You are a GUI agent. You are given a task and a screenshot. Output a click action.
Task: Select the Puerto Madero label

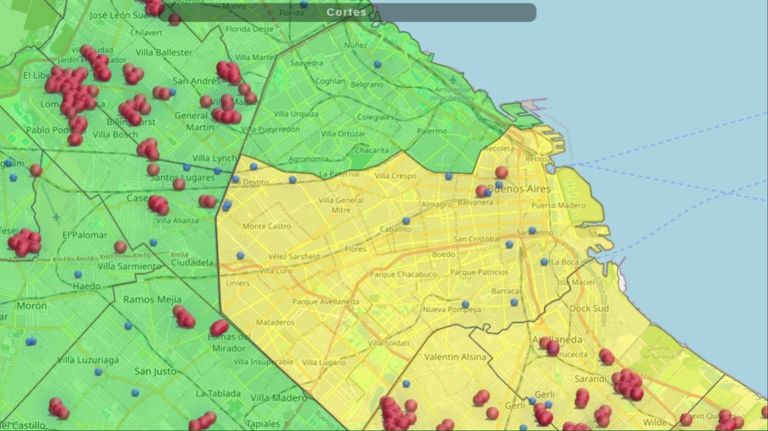coord(558,205)
